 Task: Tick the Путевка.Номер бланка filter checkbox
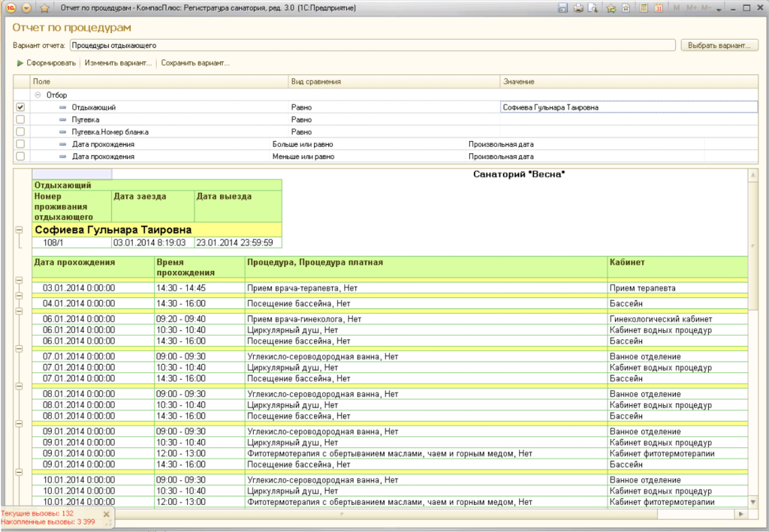pos(20,131)
